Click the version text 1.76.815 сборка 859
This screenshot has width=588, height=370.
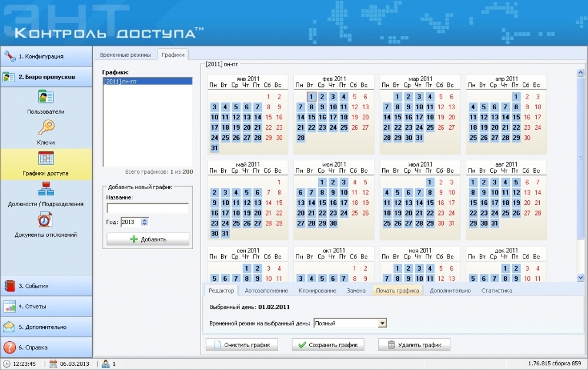[x=554, y=364]
